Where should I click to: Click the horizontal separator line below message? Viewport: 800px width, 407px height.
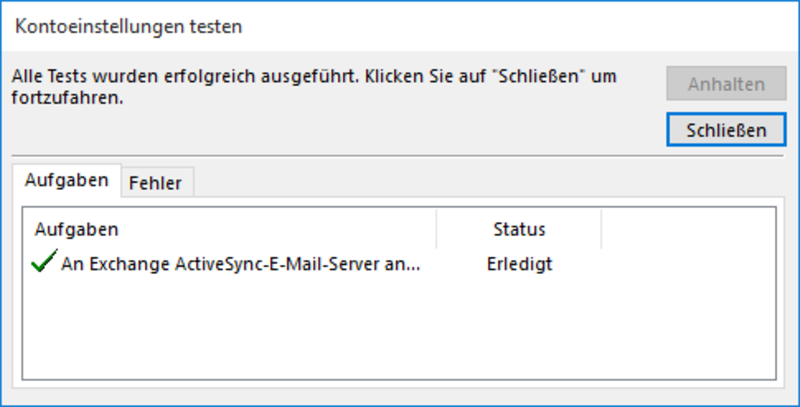[x=397, y=156]
